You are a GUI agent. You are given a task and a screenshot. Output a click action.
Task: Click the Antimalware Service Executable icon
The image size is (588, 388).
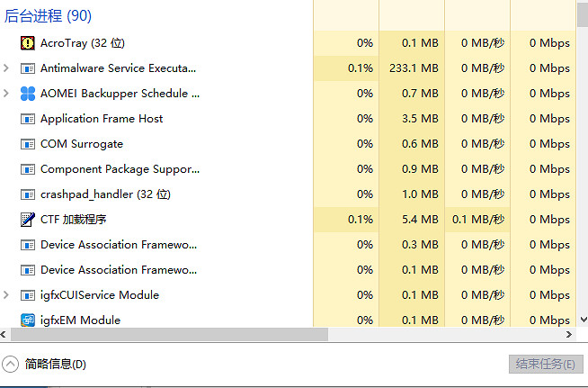point(27,68)
